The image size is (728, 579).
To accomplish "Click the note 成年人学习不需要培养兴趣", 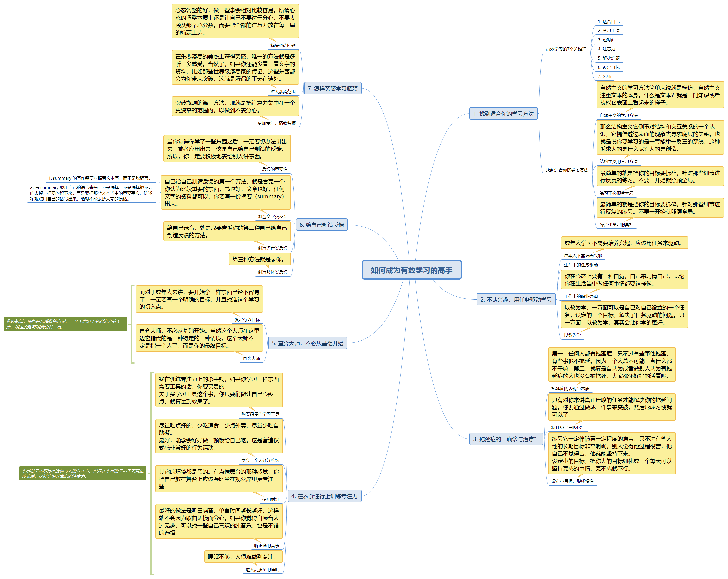I will click(624, 243).
